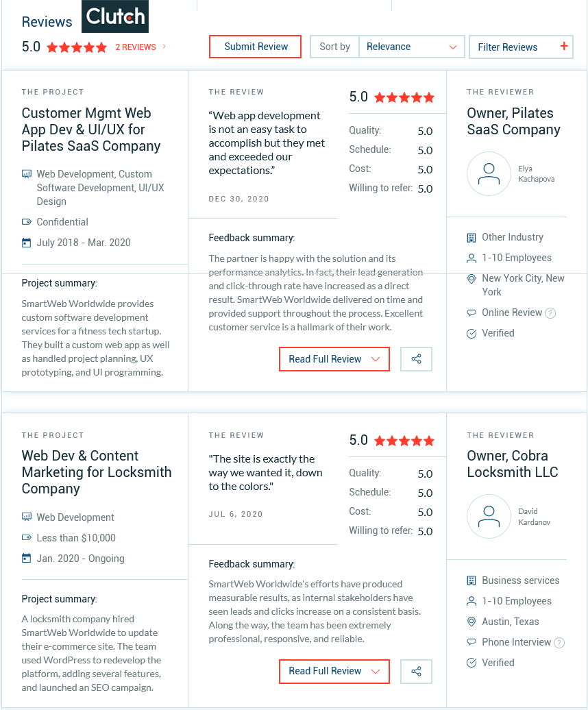
Task: Open the Sort by Relevance dropdown
Action: [412, 47]
